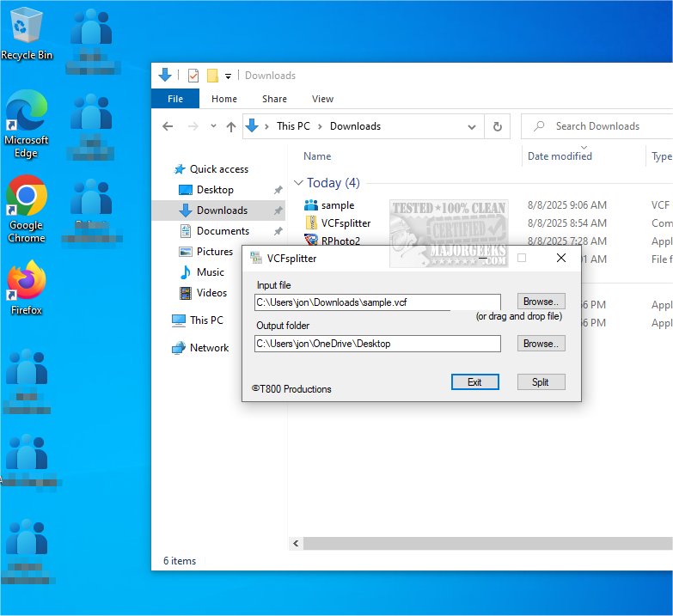The width and height of the screenshot is (673, 616).
Task: Open the Share ribbon tab
Action: pyautogui.click(x=274, y=99)
